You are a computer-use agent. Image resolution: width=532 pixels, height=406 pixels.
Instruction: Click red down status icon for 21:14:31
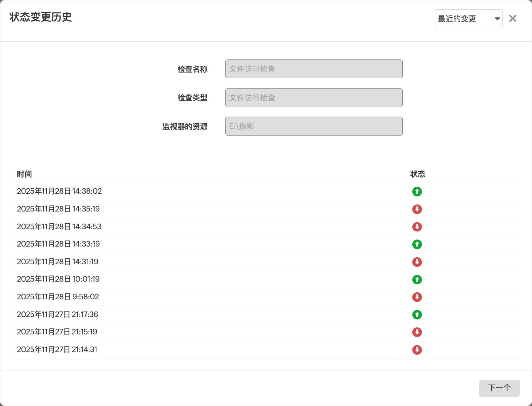(x=417, y=350)
